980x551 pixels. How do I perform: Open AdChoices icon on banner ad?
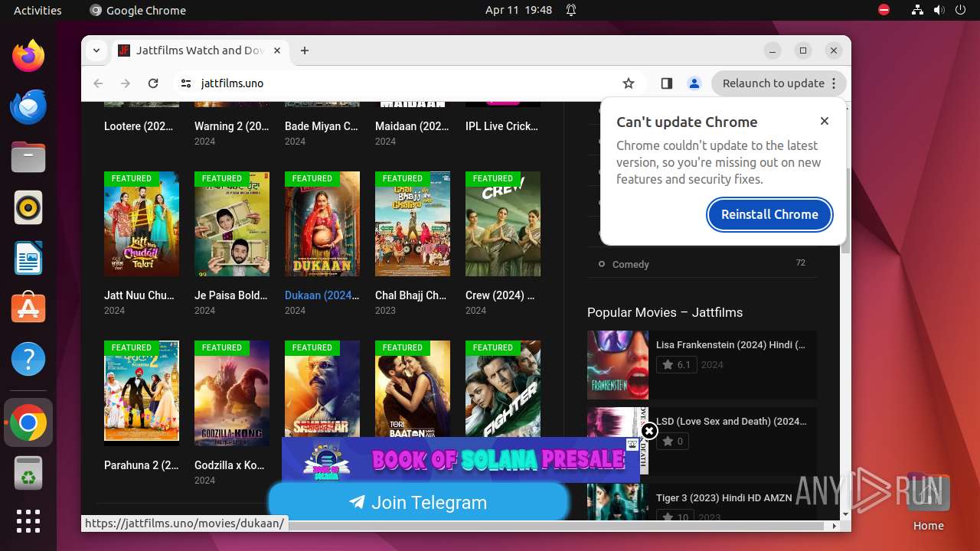(632, 444)
